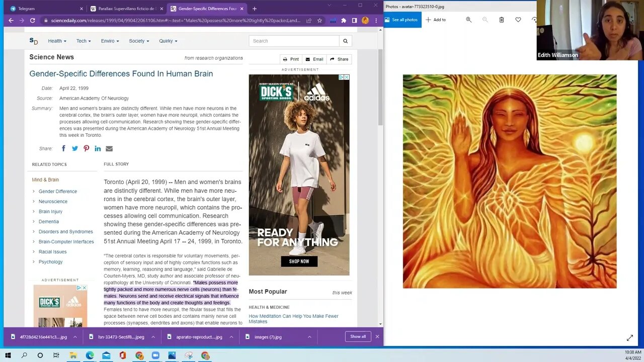
Task: Share the article on Facebook
Action: click(x=63, y=148)
